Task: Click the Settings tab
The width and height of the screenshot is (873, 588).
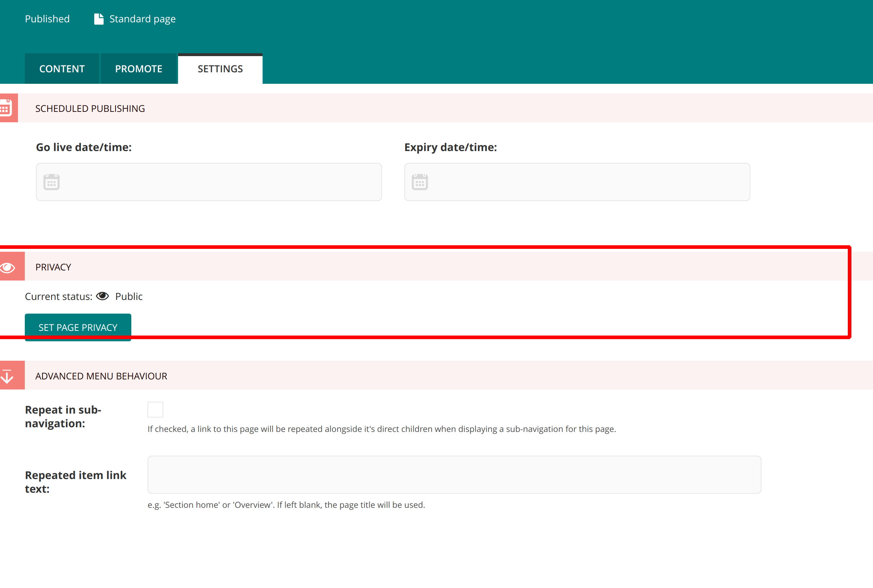Action: pos(220,68)
